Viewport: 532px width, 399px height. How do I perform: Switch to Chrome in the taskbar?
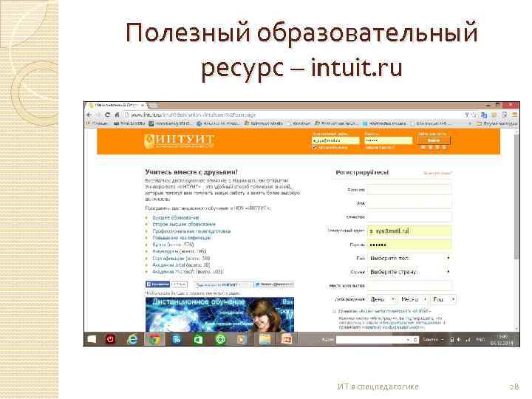coord(154,339)
